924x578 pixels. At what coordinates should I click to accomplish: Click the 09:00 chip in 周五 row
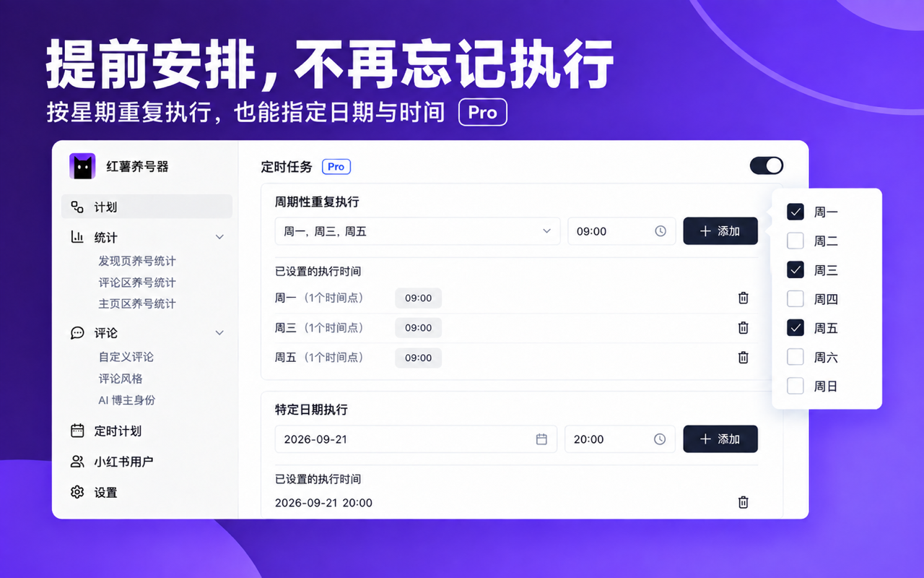coord(418,358)
